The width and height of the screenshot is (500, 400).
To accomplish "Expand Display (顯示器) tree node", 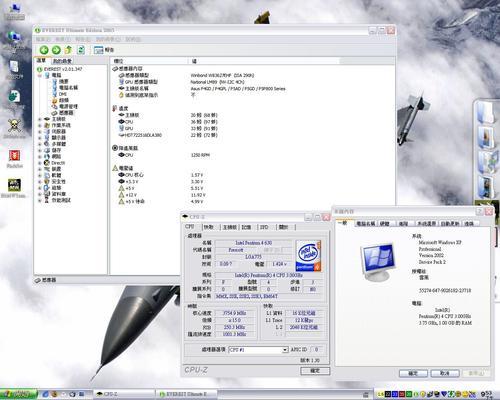I will click(40, 138).
